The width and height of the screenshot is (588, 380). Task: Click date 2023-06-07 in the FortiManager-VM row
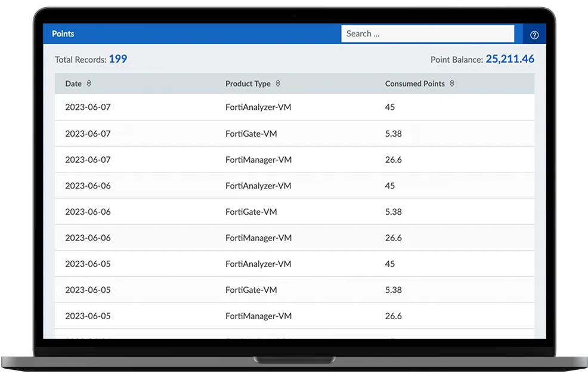coord(88,160)
